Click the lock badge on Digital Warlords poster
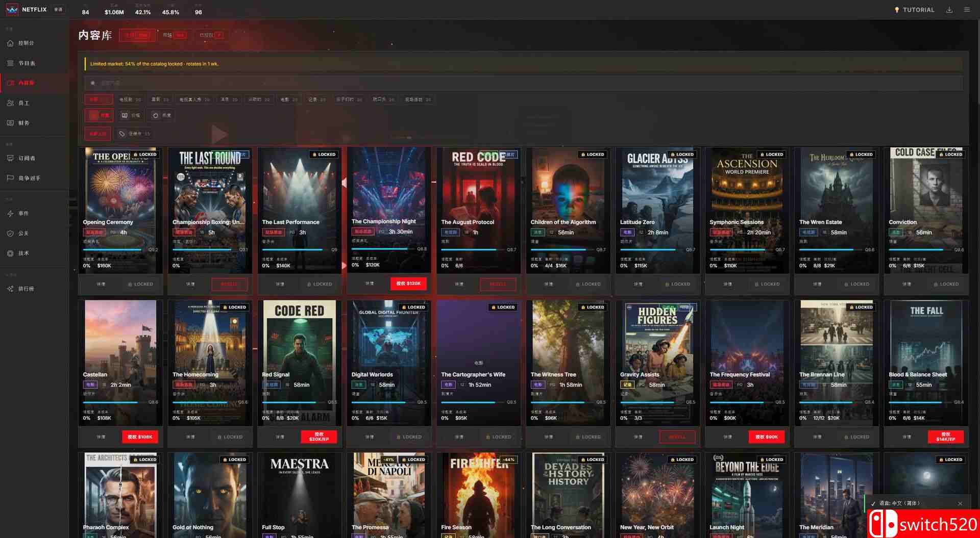This screenshot has width=980, height=538. coord(413,308)
